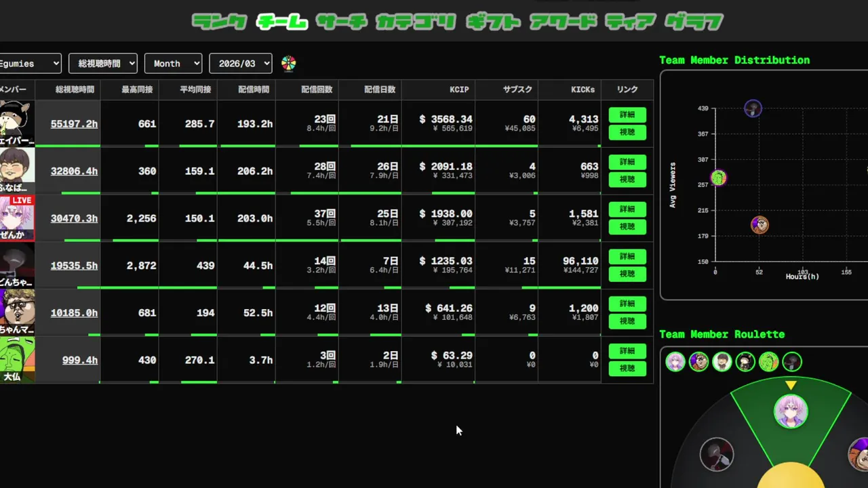Image resolution: width=868 pixels, height=488 pixels.
Task: Toggle purple-haired girl avatar in roulette list
Action: tap(675, 362)
